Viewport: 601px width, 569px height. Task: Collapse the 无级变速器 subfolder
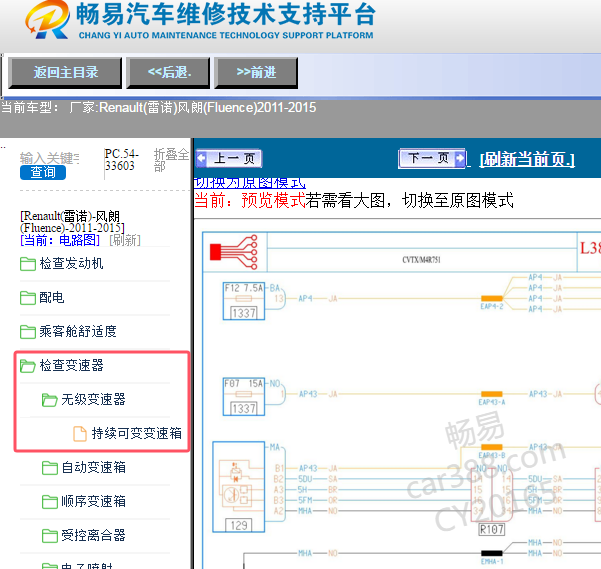[x=93, y=400]
